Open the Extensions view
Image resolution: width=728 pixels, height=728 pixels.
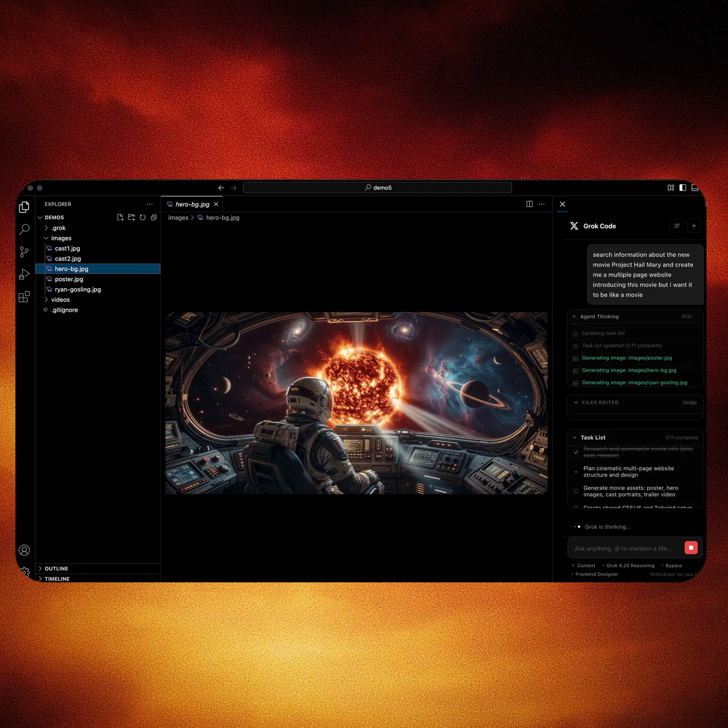click(25, 297)
